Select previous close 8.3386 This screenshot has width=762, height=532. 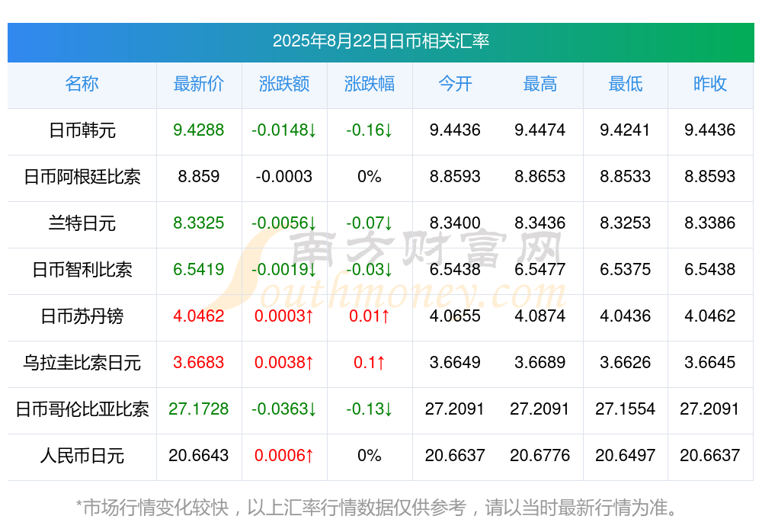click(x=710, y=223)
